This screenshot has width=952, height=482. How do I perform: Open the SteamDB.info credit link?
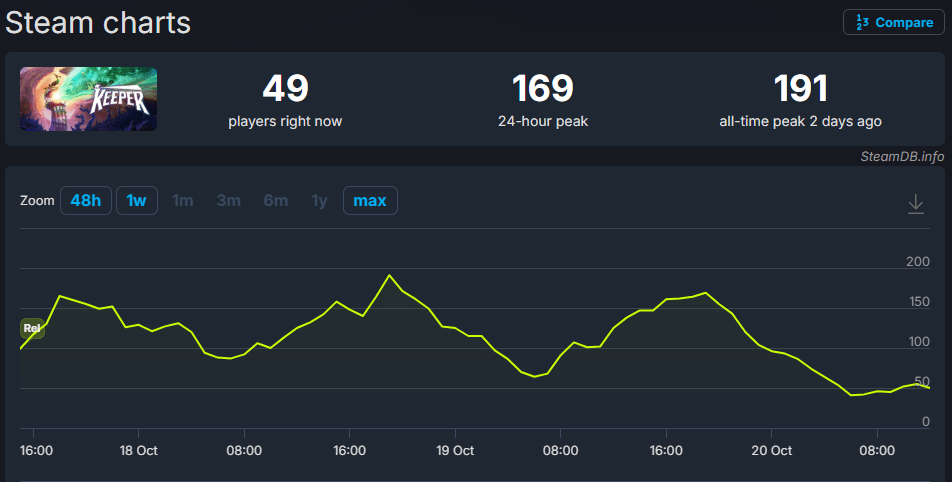tap(901, 156)
